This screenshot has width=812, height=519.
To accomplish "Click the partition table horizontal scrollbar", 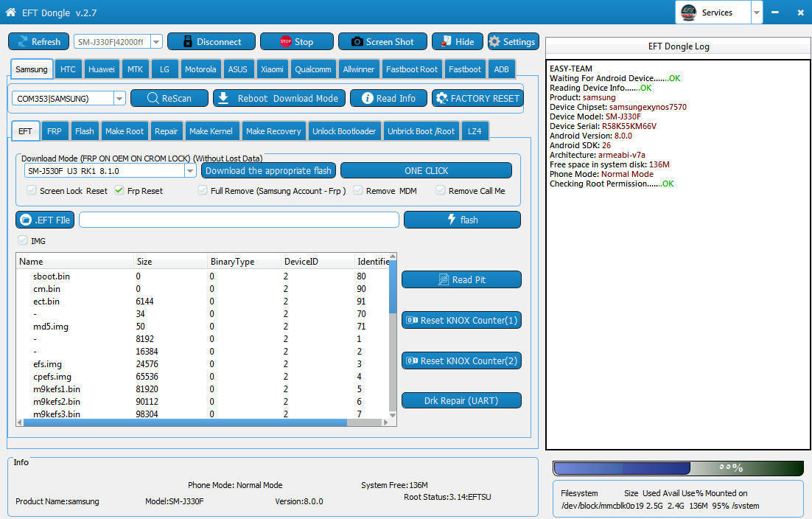I will point(202,422).
